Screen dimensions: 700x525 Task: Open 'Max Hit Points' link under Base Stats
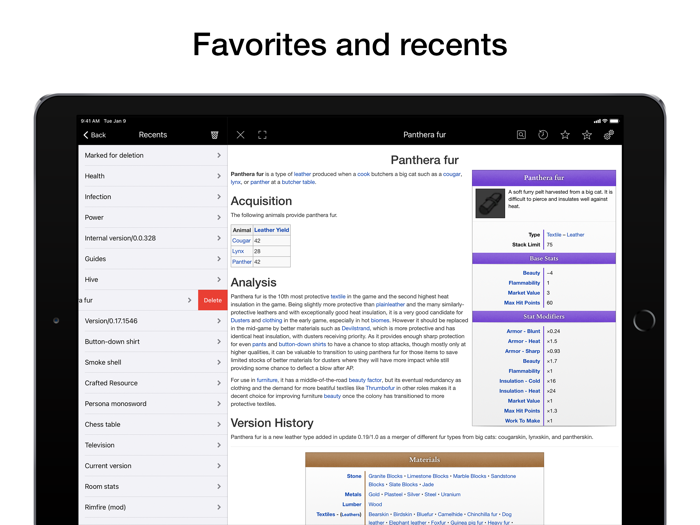(522, 303)
